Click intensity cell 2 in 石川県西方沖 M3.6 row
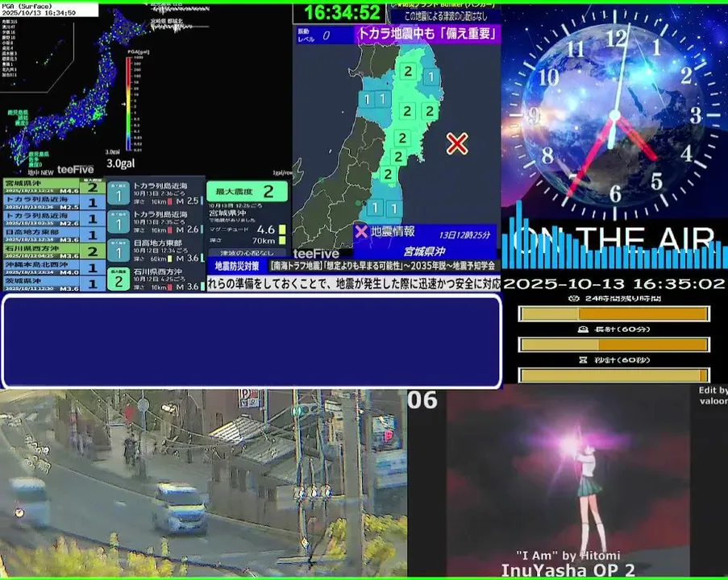The height and width of the screenshot is (580, 728). pyautogui.click(x=93, y=251)
